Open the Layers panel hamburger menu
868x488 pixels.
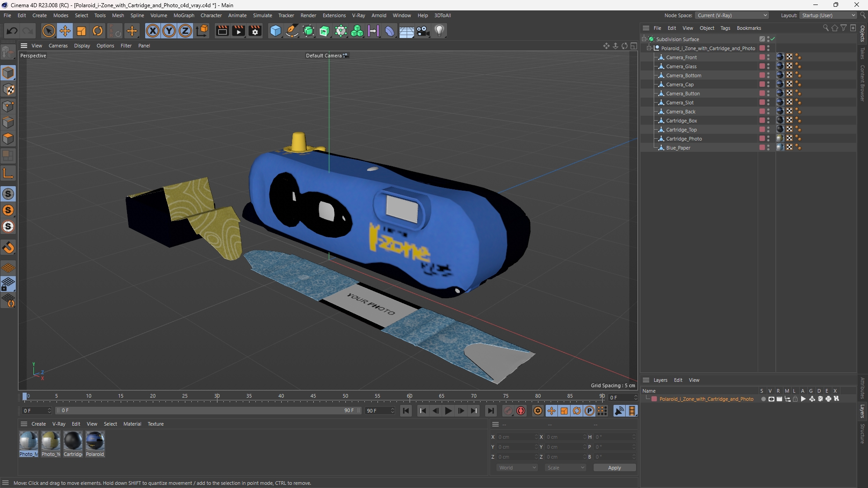coord(646,380)
